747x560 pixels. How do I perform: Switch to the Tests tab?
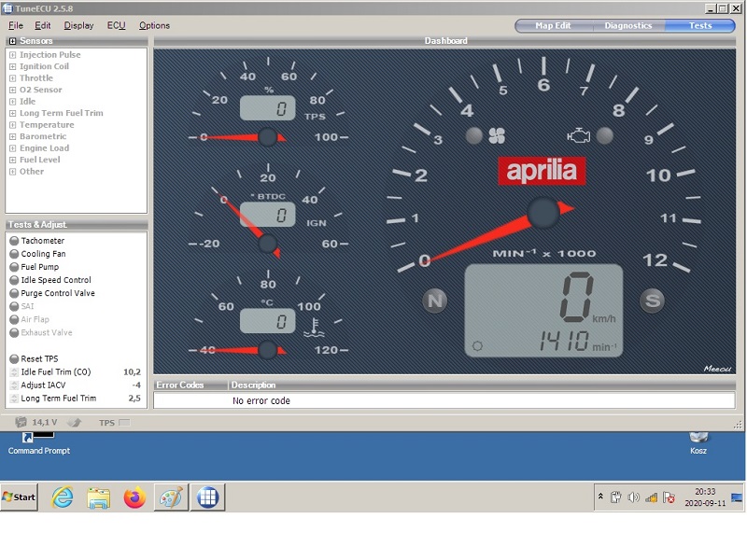coord(699,26)
